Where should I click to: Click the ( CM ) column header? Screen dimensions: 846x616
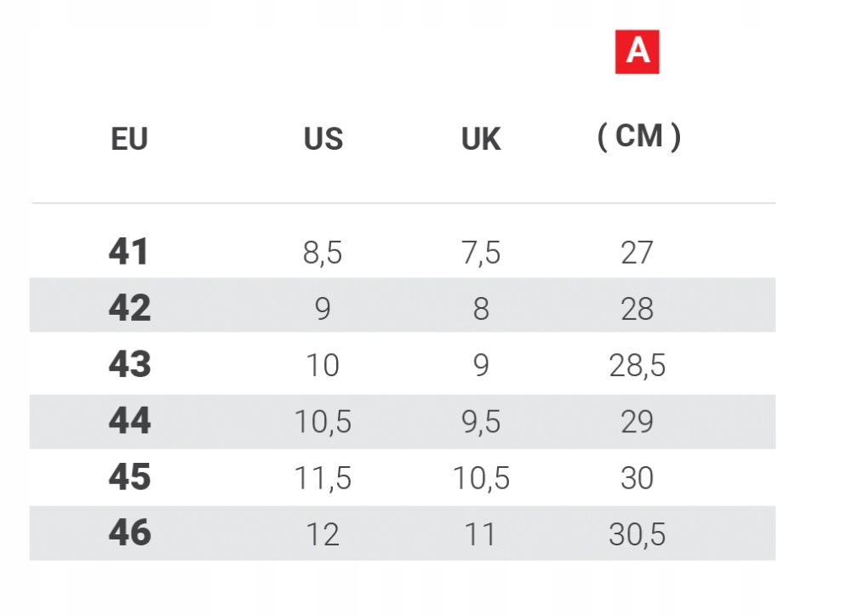click(638, 136)
